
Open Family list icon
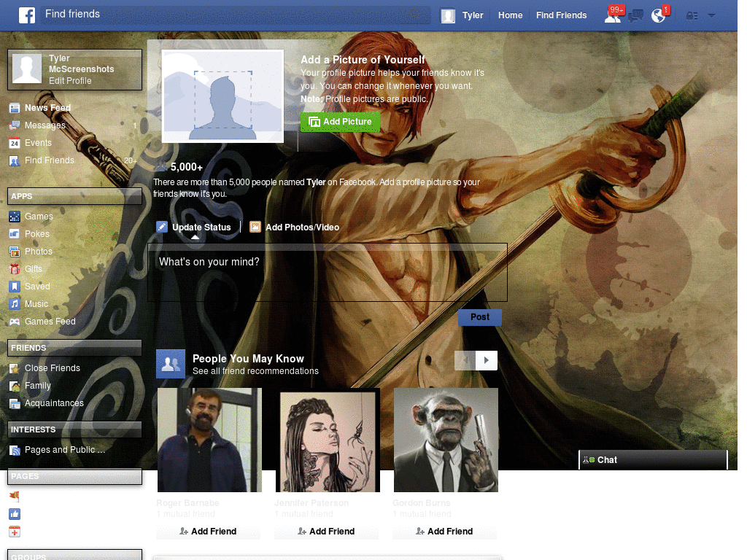point(15,386)
